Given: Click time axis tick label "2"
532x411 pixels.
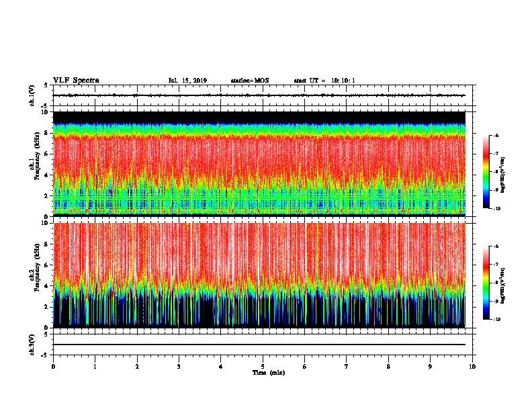Looking at the screenshot, I should click(x=137, y=367).
